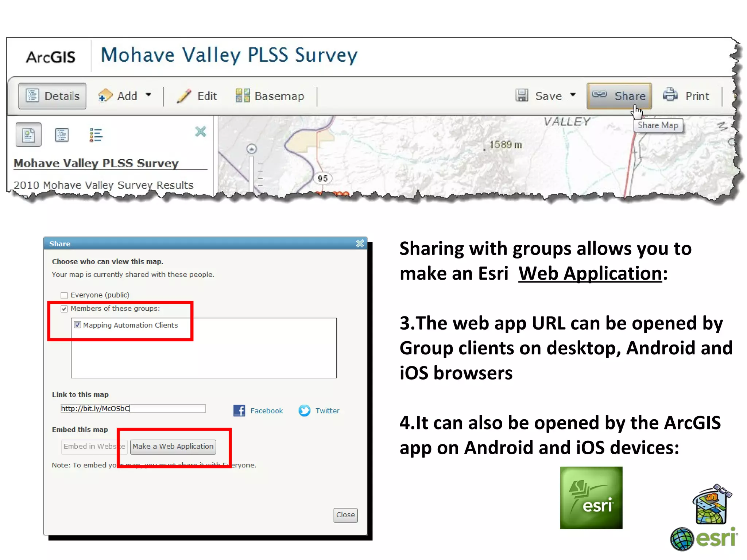
Task: Click the Twitter bird icon
Action: coord(305,411)
